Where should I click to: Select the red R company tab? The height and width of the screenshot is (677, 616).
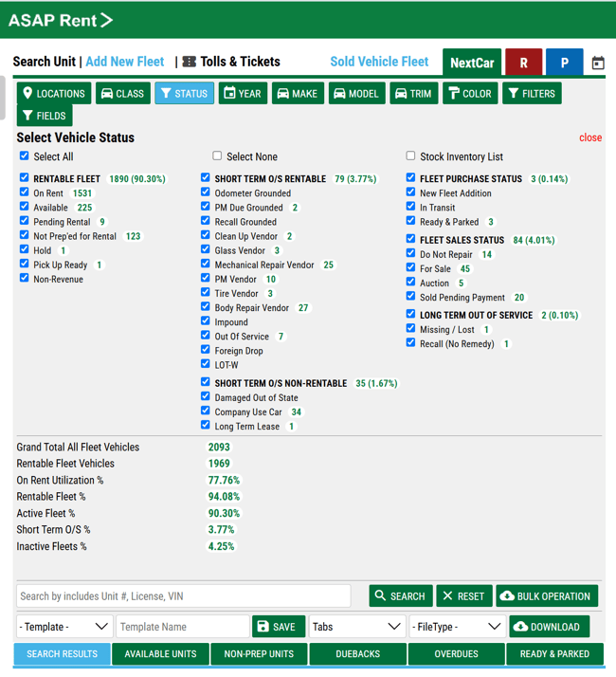pos(523,63)
